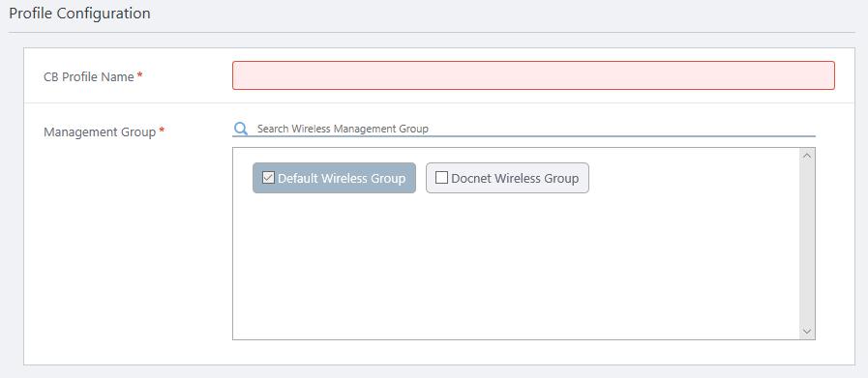Click the CB Profile Name input field

tap(533, 75)
